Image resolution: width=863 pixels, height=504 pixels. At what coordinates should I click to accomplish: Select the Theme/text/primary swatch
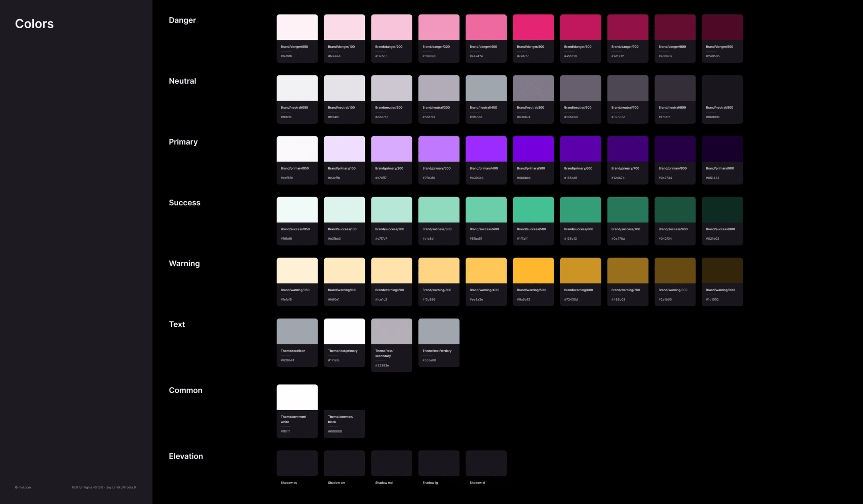point(344,331)
